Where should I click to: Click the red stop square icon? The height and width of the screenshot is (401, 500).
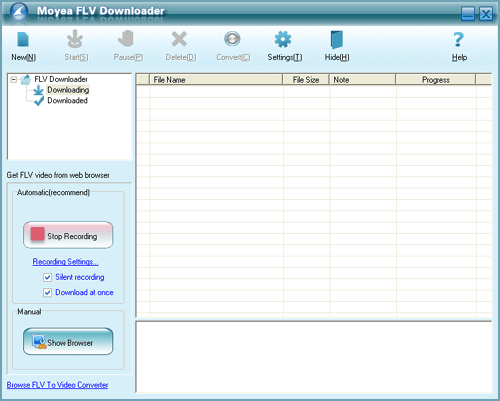(37, 234)
